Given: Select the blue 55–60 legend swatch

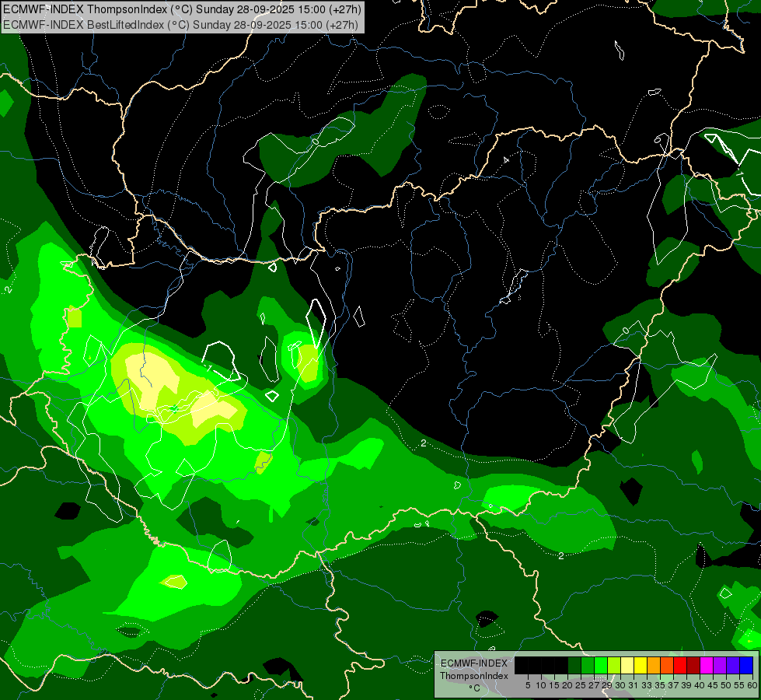Looking at the screenshot, I should (746, 665).
